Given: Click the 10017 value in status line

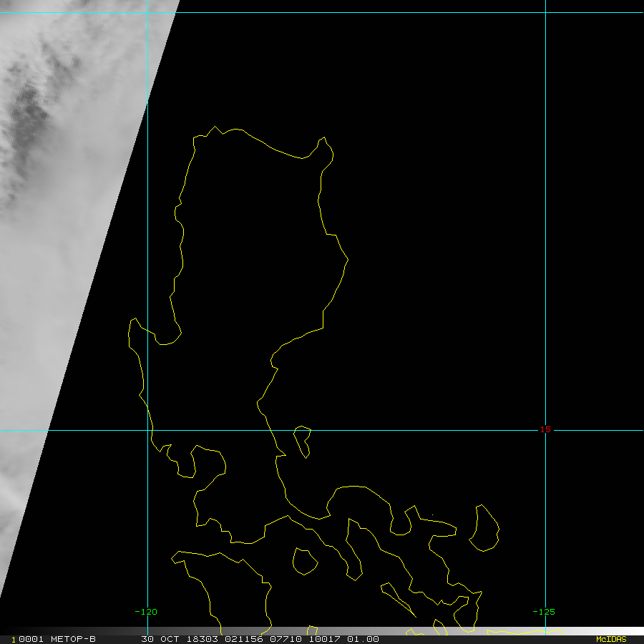Looking at the screenshot, I should tap(323, 639).
